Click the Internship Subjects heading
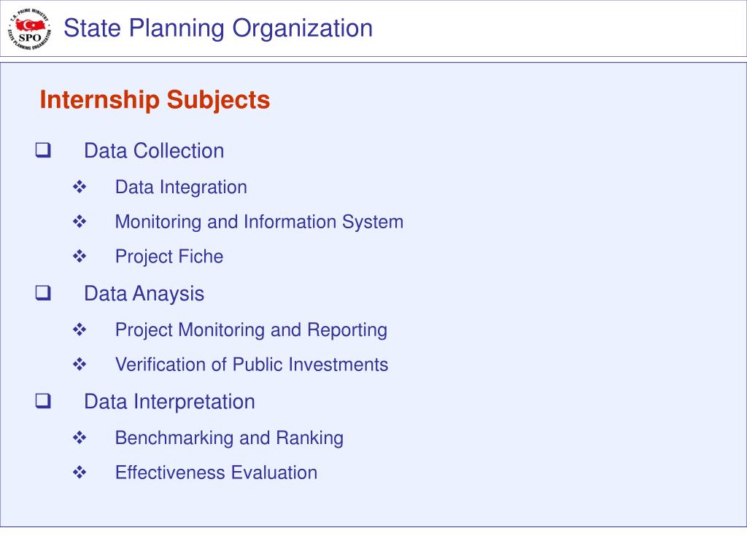Screen dimensions: 747x560 155,100
